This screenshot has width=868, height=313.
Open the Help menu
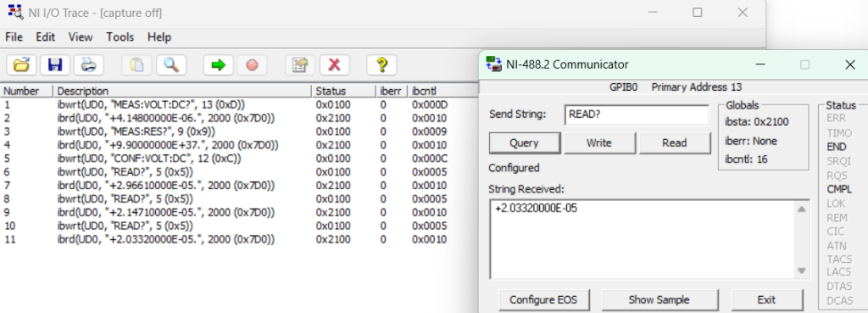[159, 37]
